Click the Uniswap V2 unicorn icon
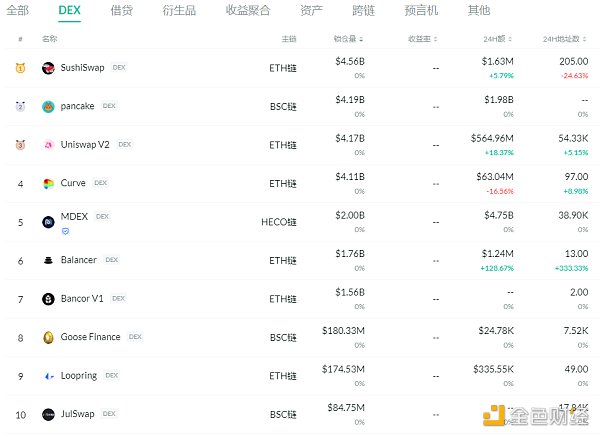 [x=48, y=145]
